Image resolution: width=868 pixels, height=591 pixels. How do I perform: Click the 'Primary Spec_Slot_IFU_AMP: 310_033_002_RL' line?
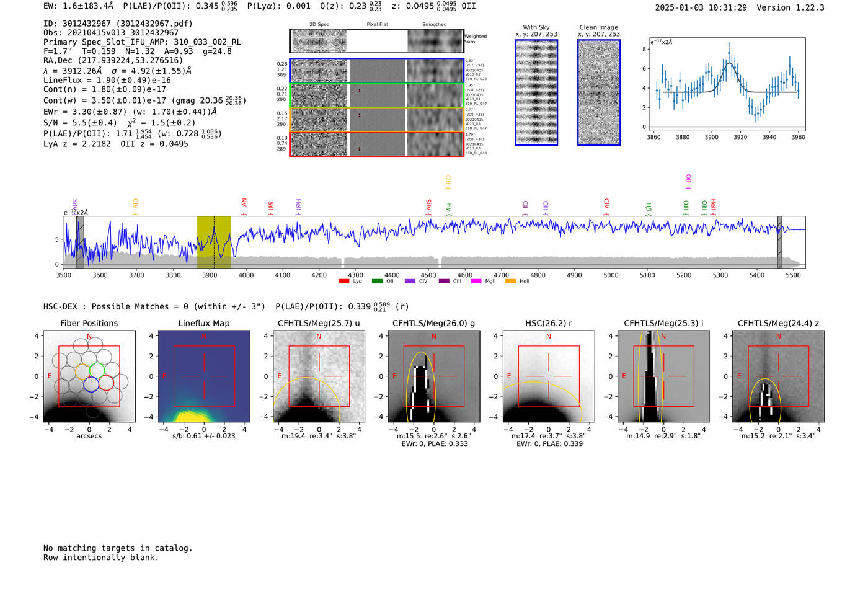click(142, 42)
